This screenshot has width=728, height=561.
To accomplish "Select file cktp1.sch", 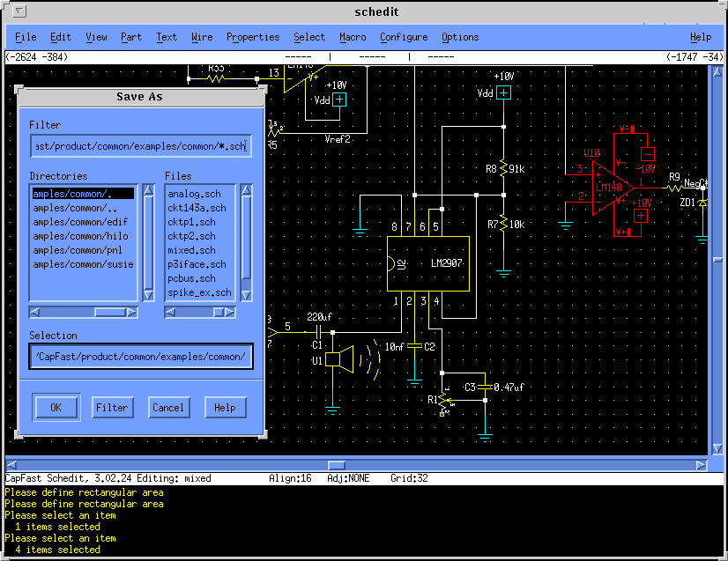I will 200,222.
